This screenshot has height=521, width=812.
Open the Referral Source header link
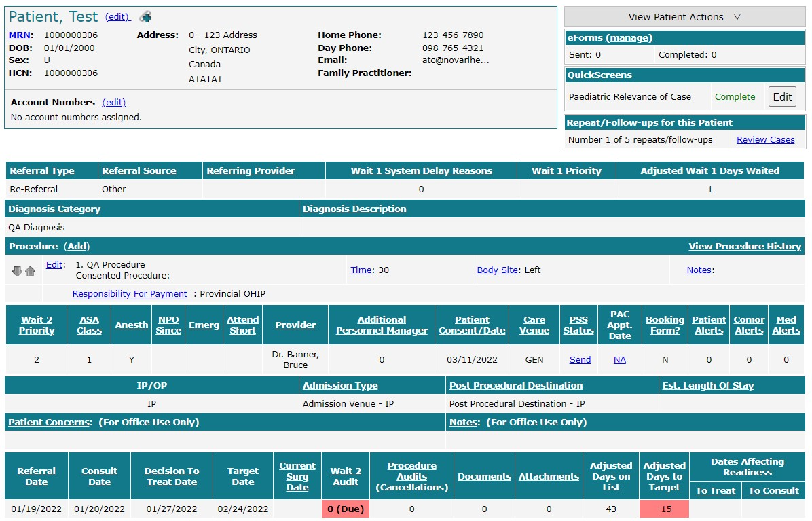click(139, 171)
